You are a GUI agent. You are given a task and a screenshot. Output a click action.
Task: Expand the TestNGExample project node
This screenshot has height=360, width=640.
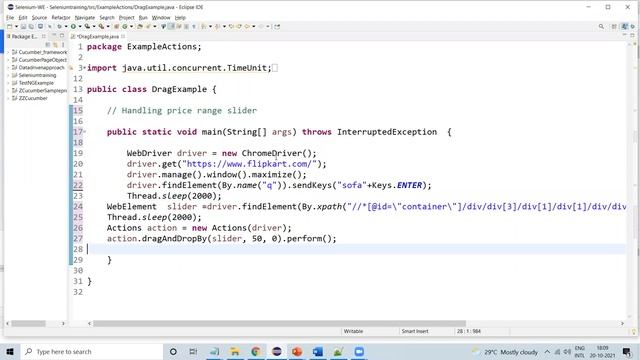8,83
